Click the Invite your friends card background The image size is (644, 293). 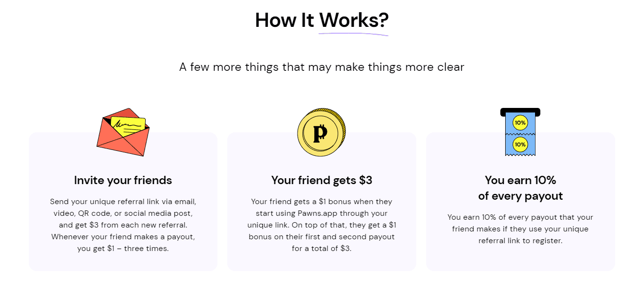123,201
